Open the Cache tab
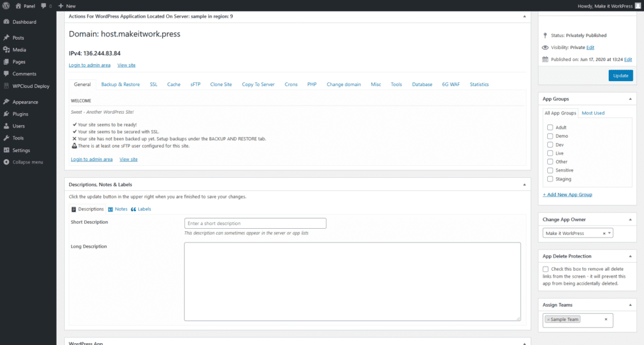 click(x=174, y=84)
